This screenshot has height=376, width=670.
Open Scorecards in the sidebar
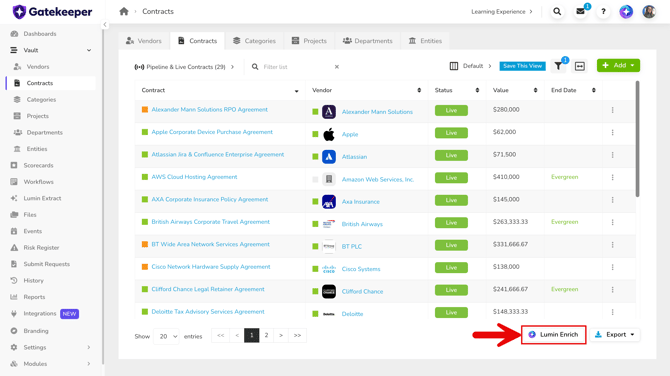tap(38, 165)
